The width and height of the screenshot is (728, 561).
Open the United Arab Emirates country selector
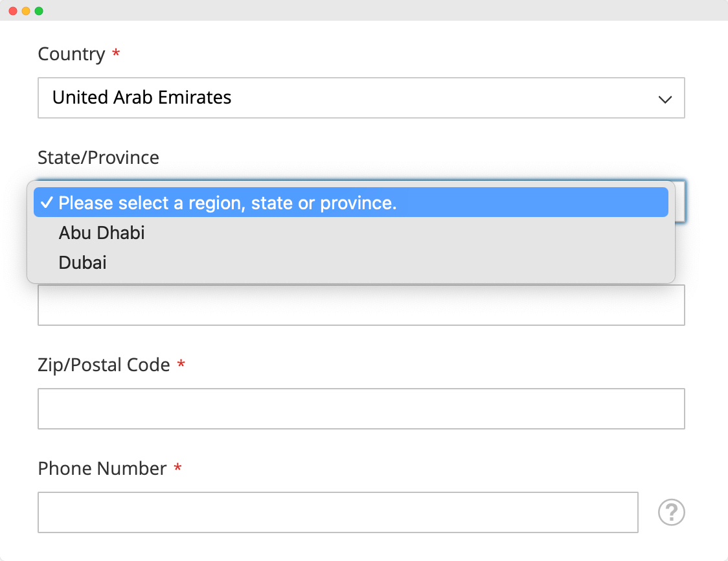tap(361, 98)
